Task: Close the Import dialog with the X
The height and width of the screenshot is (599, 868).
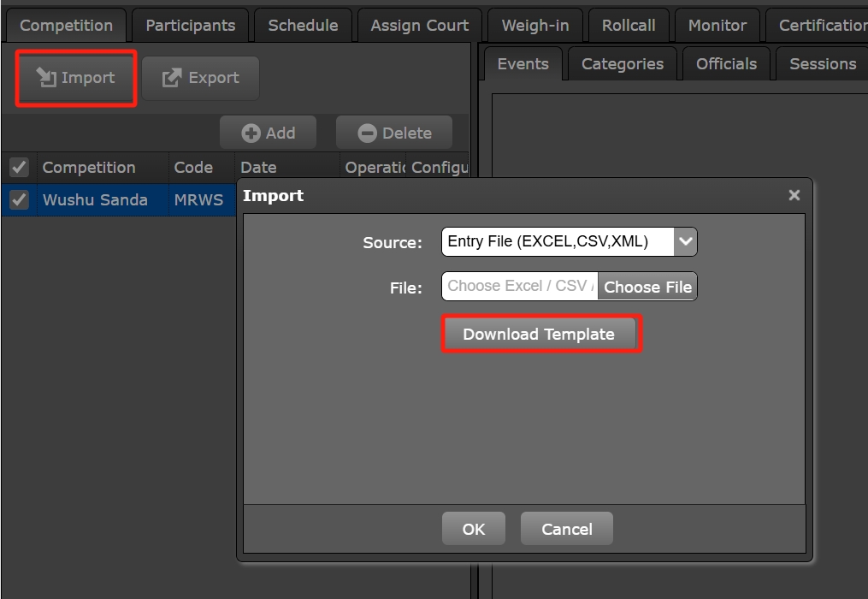Action: tap(794, 195)
